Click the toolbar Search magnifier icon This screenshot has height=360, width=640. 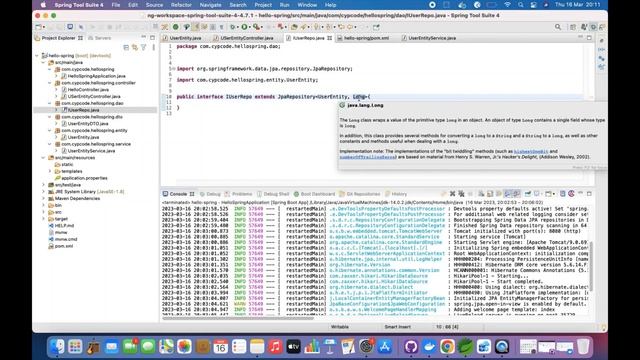[x=558, y=27]
